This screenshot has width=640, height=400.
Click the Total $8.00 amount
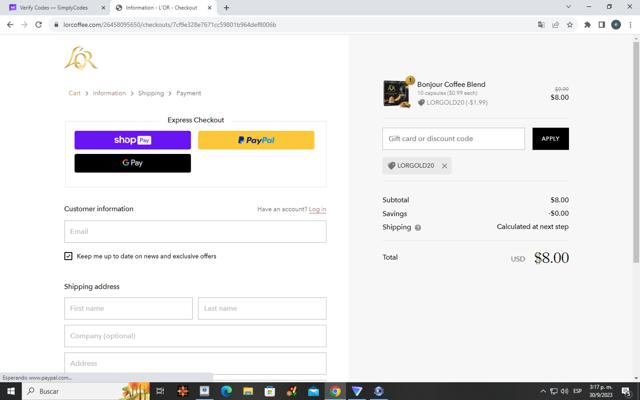[x=551, y=258]
